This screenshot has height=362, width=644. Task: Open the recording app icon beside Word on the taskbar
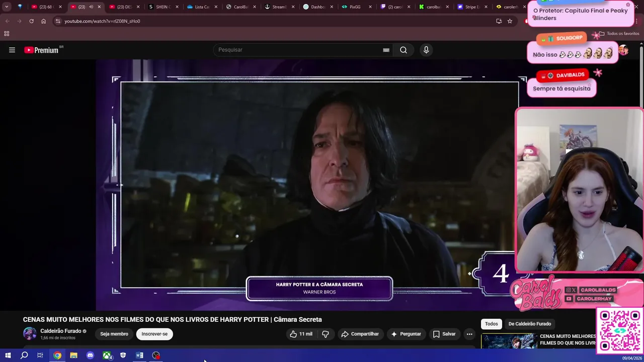(156, 355)
